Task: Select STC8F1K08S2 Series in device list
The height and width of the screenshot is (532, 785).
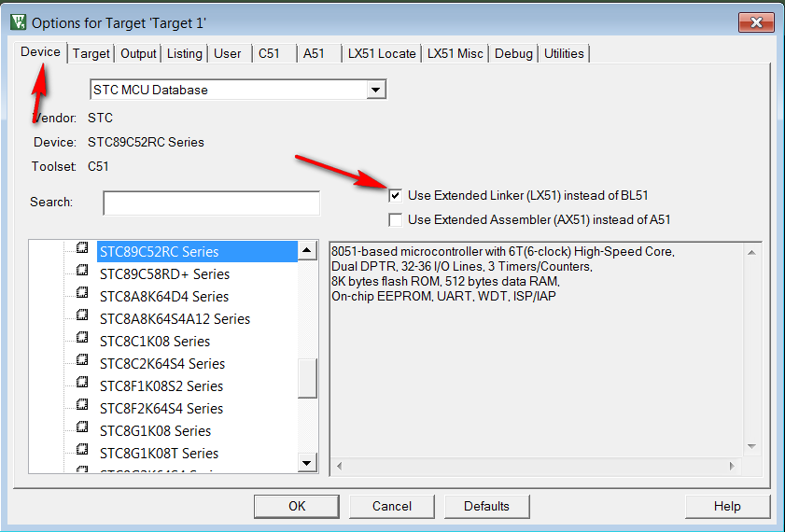Action: click(x=161, y=386)
